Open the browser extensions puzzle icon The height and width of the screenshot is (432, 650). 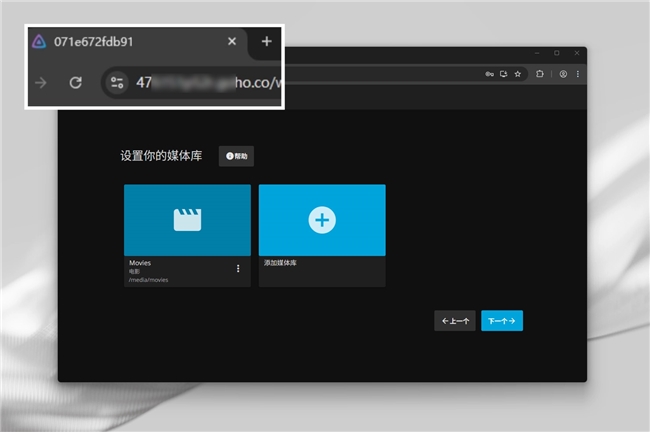[x=540, y=74]
